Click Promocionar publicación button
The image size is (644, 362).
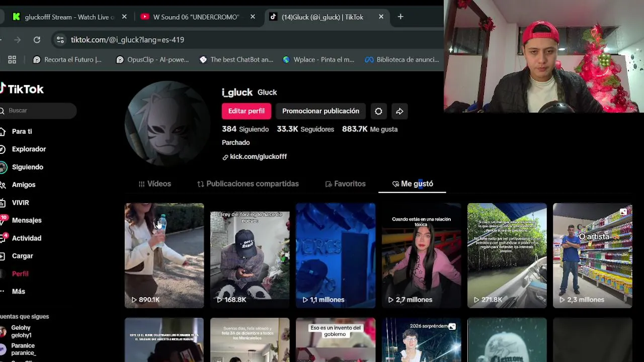tap(320, 111)
